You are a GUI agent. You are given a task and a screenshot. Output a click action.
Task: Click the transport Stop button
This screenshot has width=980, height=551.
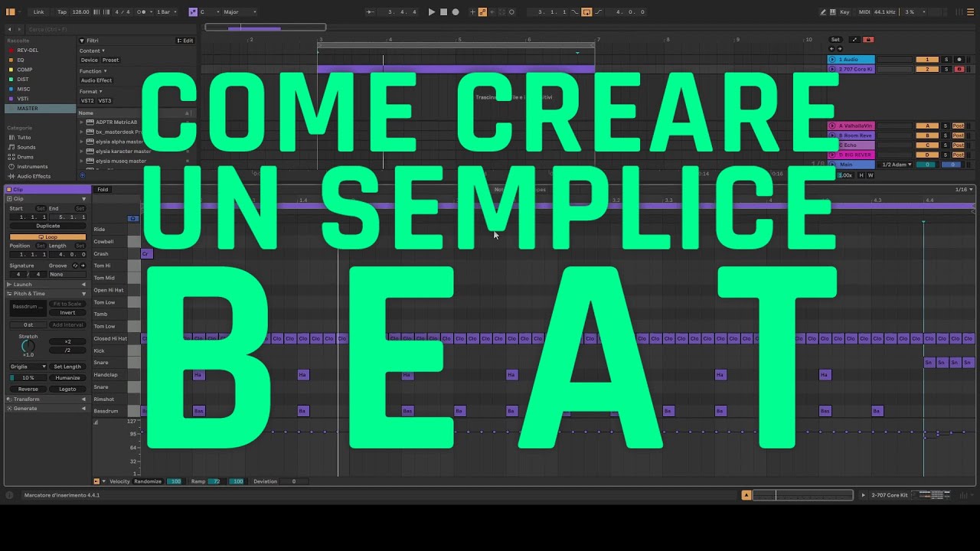443,12
